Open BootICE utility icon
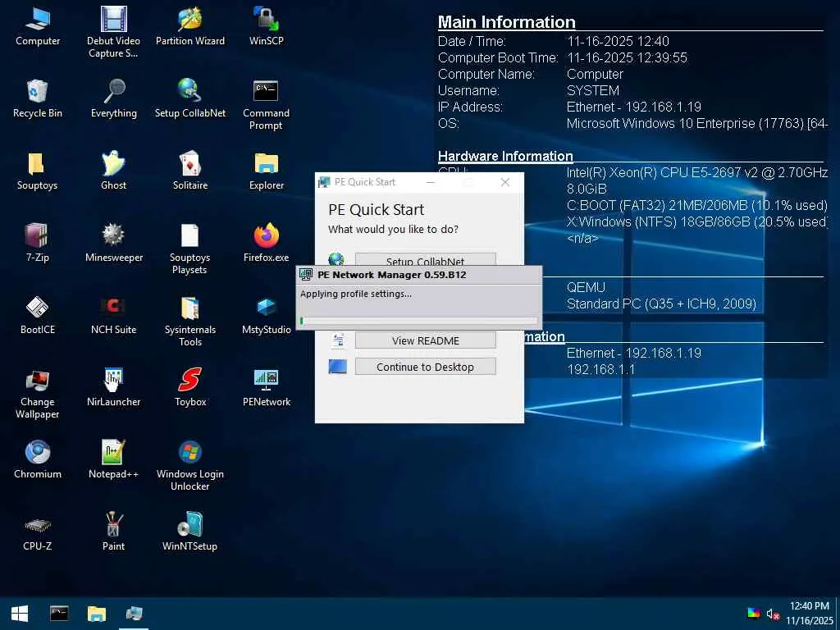This screenshot has width=840, height=630. [38, 316]
